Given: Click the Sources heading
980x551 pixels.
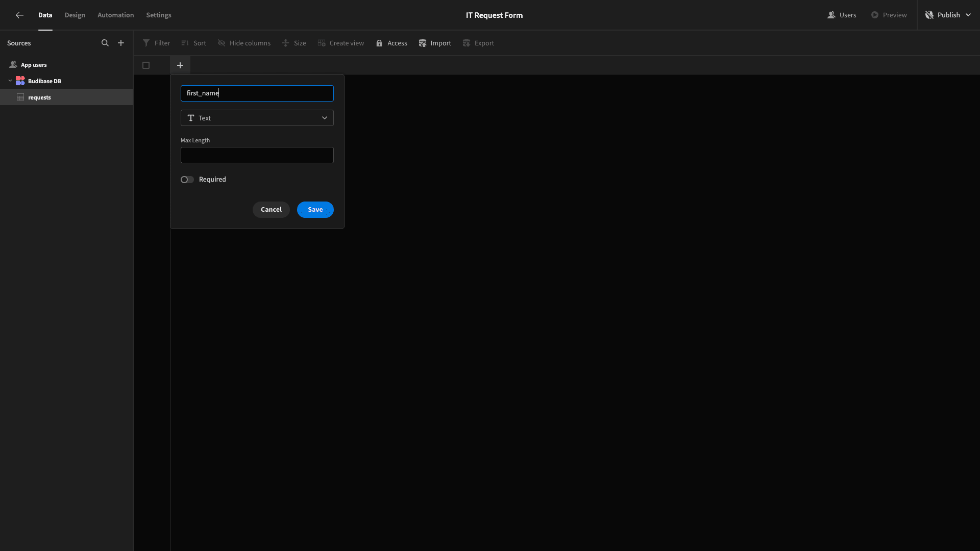Looking at the screenshot, I should pyautogui.click(x=19, y=43).
